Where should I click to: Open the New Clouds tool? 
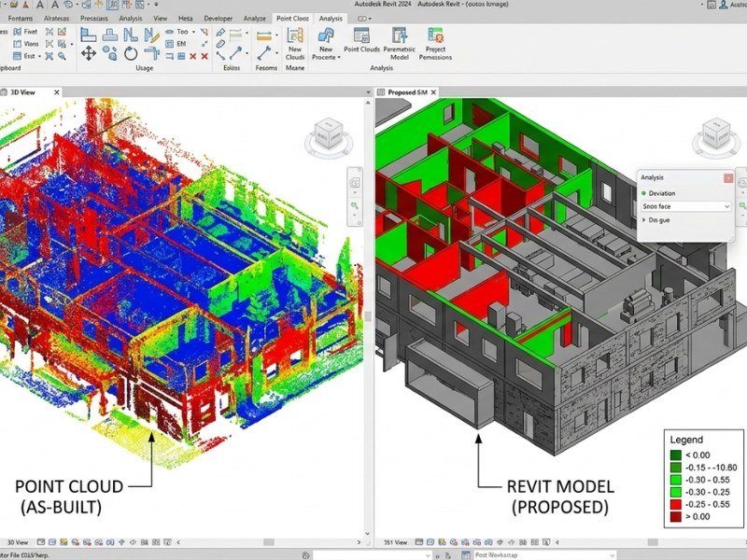point(295,43)
